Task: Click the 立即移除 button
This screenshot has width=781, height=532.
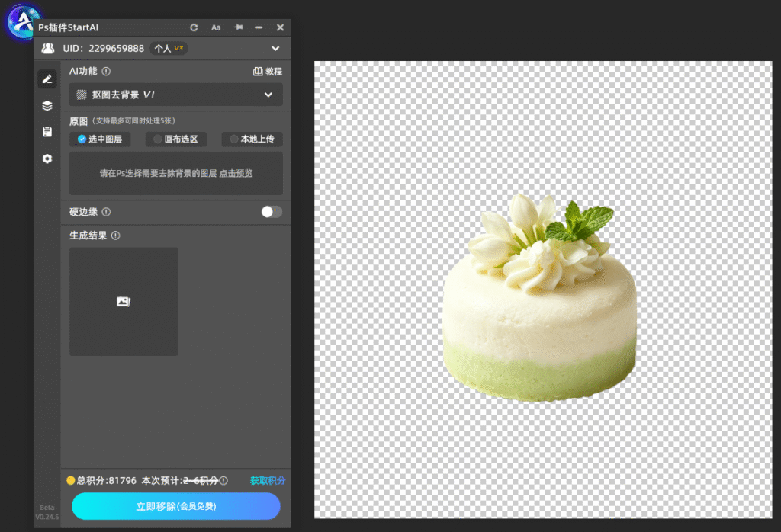Action: coord(176,506)
